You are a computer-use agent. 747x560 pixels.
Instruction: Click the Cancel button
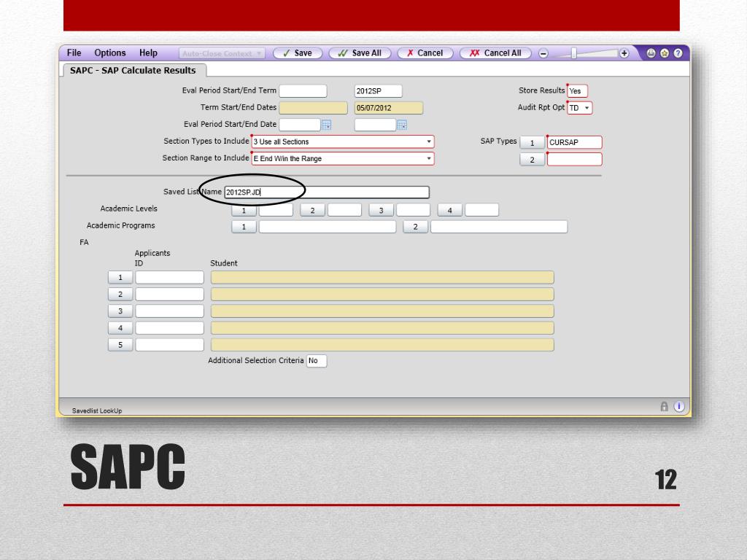pyautogui.click(x=425, y=53)
